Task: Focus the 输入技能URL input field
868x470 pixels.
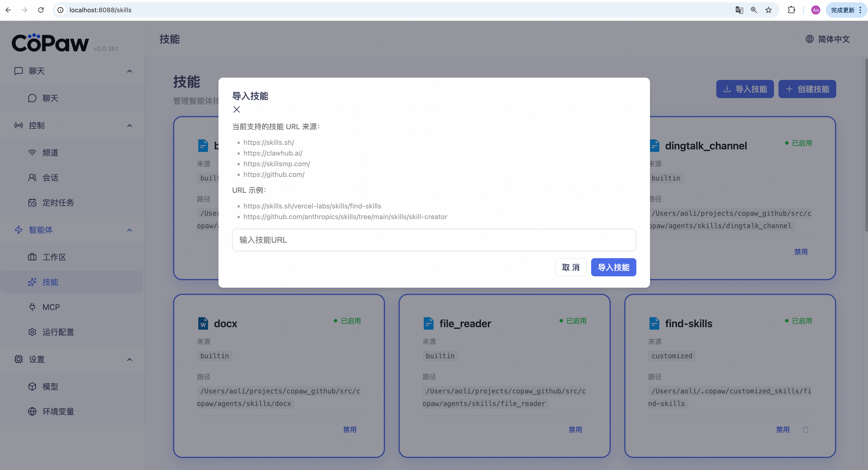Action: (434, 240)
